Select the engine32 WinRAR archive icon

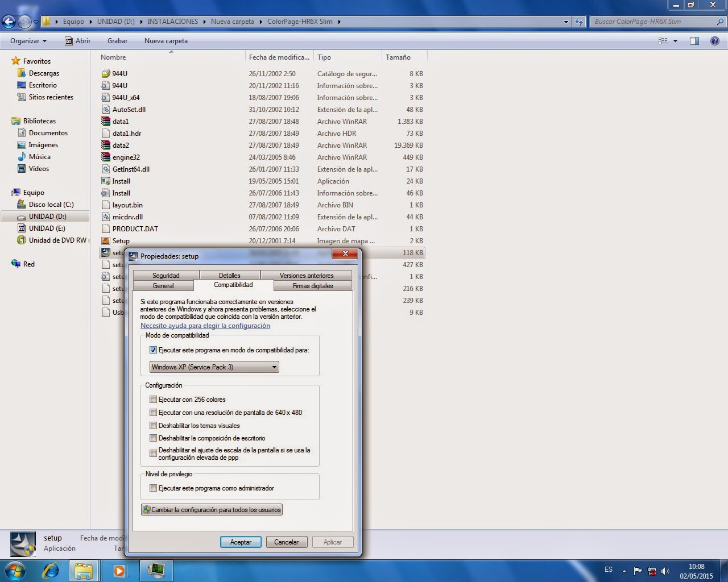tap(105, 157)
